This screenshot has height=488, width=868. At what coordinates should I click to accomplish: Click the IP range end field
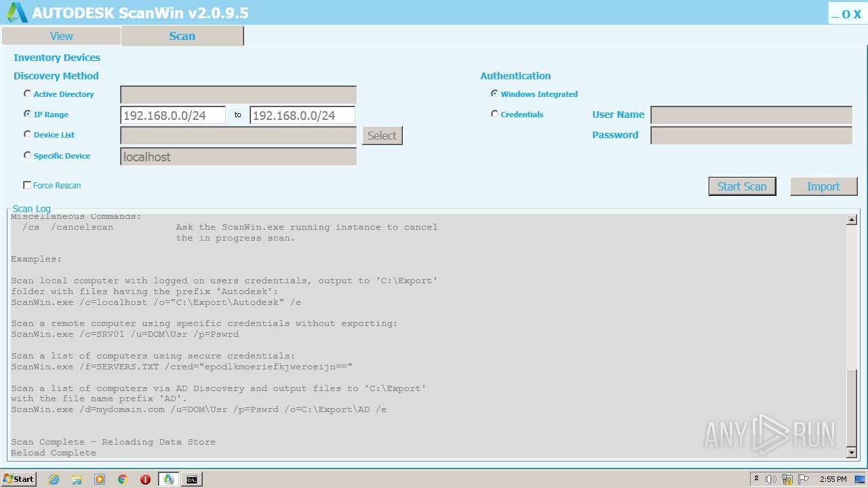tap(302, 115)
